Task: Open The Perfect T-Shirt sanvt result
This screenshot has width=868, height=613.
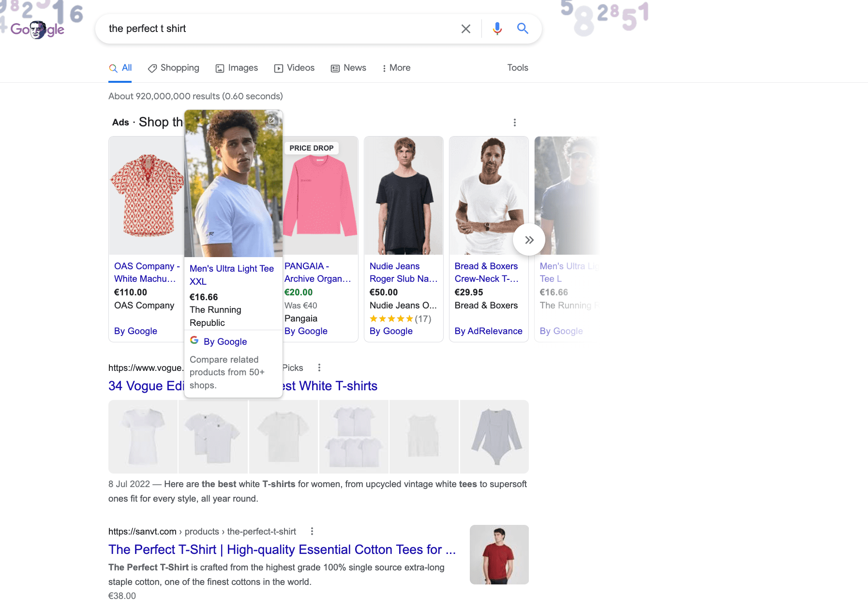Action: [282, 550]
